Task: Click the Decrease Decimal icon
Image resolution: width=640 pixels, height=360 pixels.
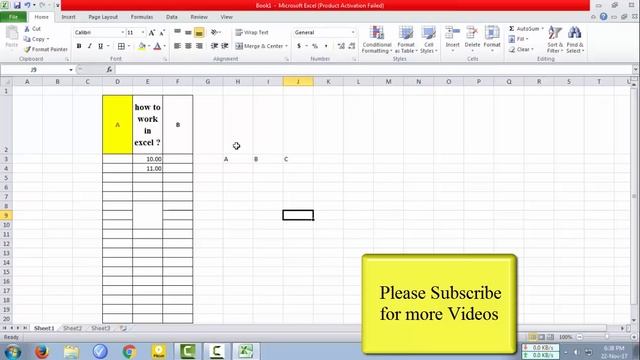Action: tap(351, 46)
